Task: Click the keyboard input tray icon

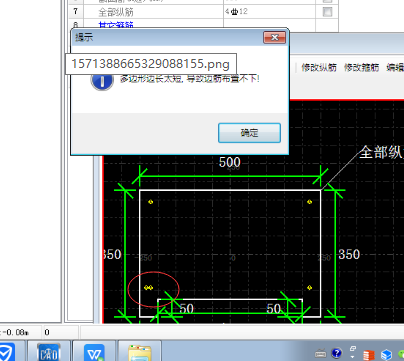Action: coord(320,353)
